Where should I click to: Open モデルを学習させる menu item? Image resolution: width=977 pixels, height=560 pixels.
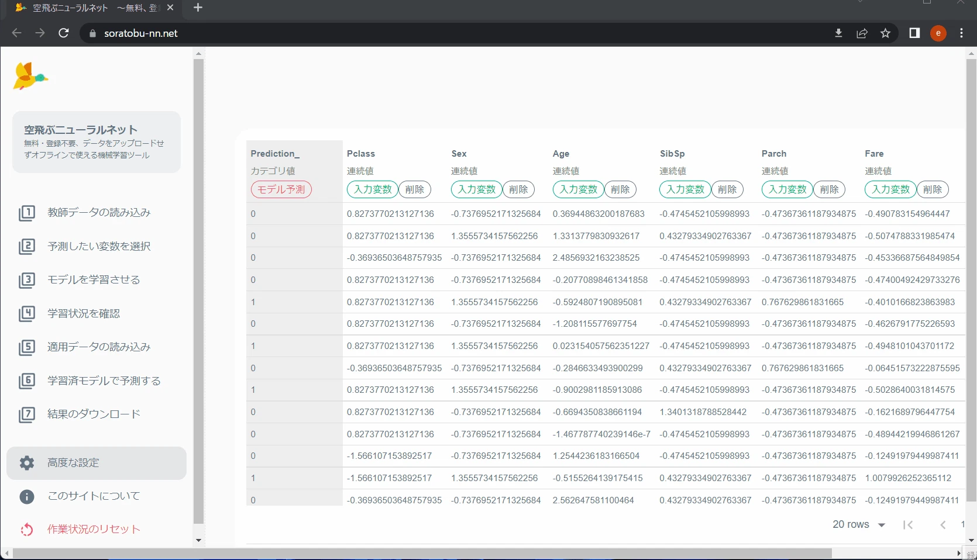pos(94,280)
